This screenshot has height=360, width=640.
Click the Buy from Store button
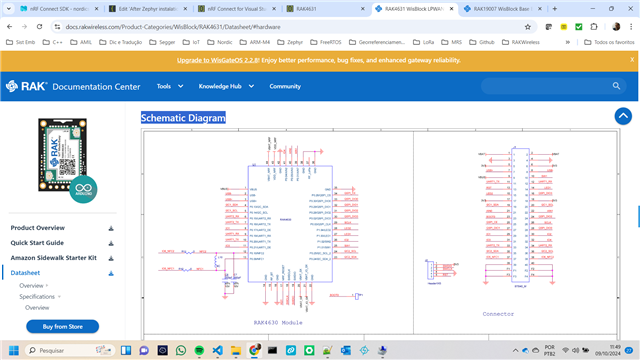pyautogui.click(x=62, y=327)
